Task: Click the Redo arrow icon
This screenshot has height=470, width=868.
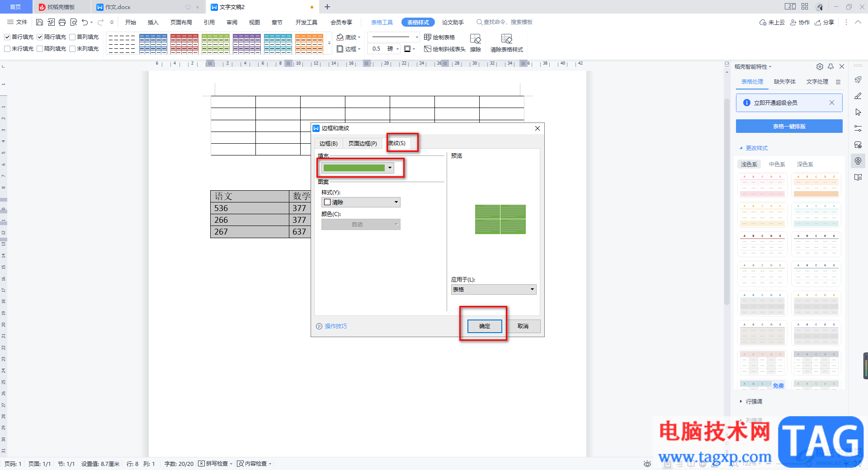Action: [x=100, y=22]
